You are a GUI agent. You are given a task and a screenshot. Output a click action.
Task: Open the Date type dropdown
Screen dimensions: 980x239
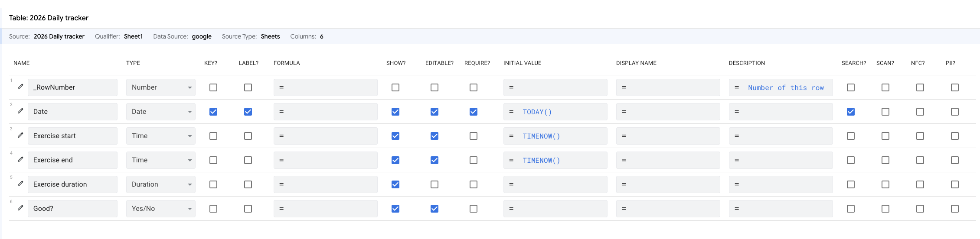161,112
